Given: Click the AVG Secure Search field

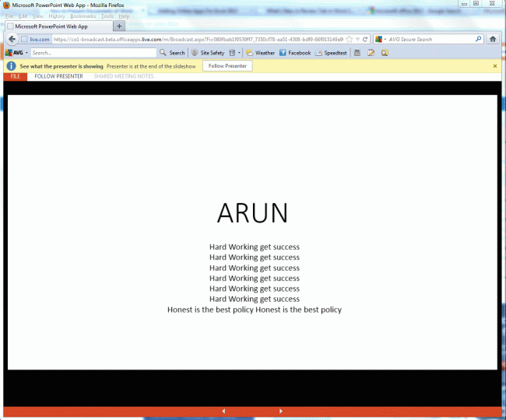Looking at the screenshot, I should [x=430, y=40].
